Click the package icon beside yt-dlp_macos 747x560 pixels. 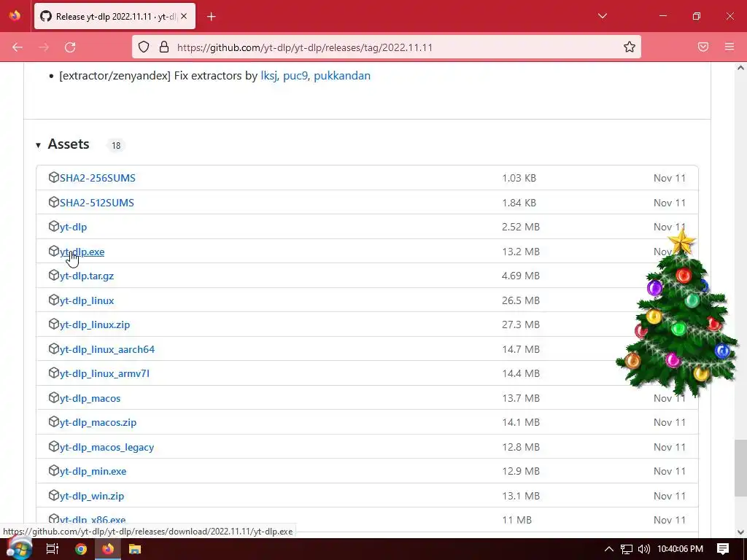pos(53,397)
